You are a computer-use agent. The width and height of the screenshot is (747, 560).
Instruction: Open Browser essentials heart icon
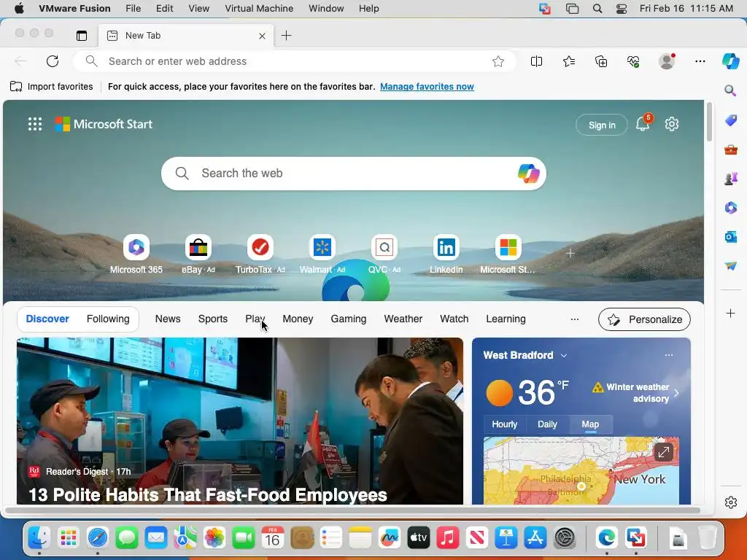(633, 61)
